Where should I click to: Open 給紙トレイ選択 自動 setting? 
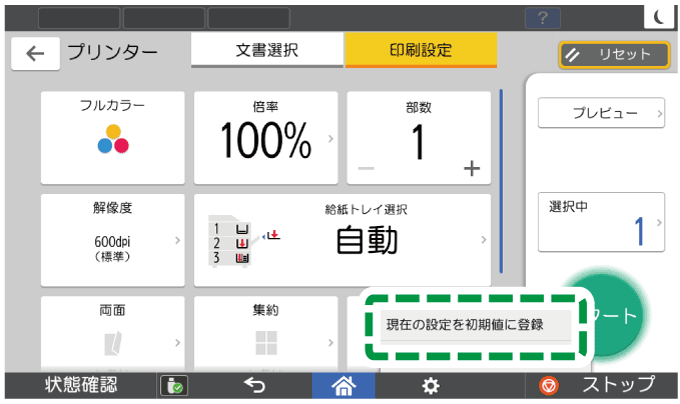click(343, 240)
